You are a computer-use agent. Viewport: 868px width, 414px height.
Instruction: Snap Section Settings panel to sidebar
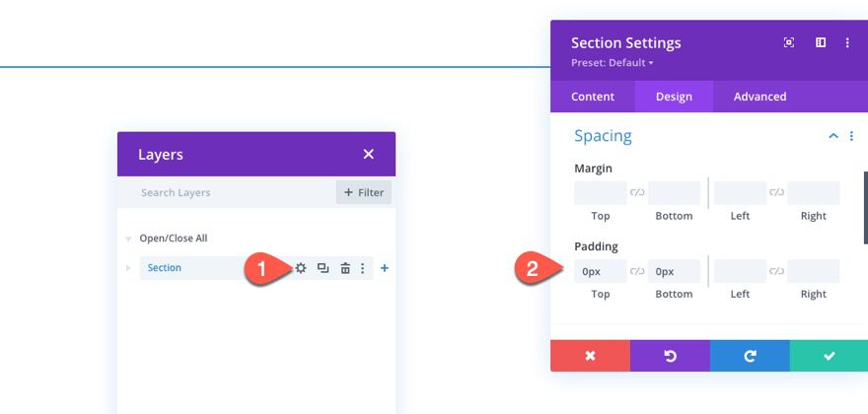(x=820, y=42)
